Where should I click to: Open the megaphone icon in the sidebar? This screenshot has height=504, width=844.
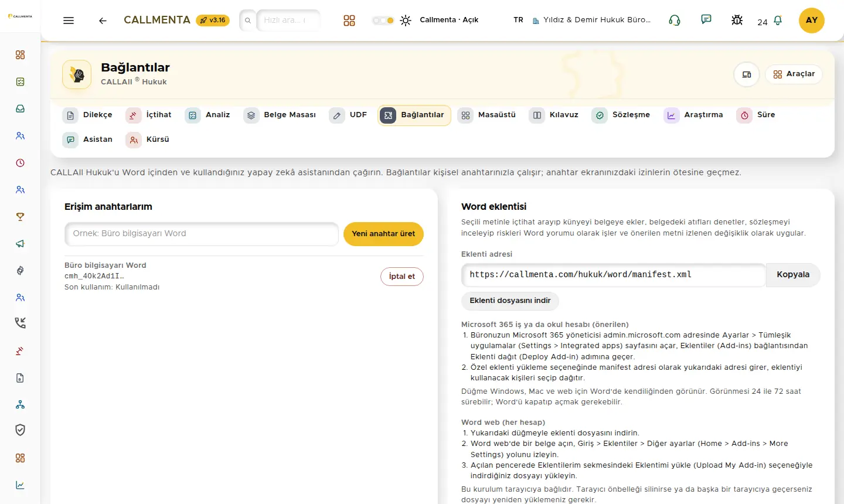[21, 244]
